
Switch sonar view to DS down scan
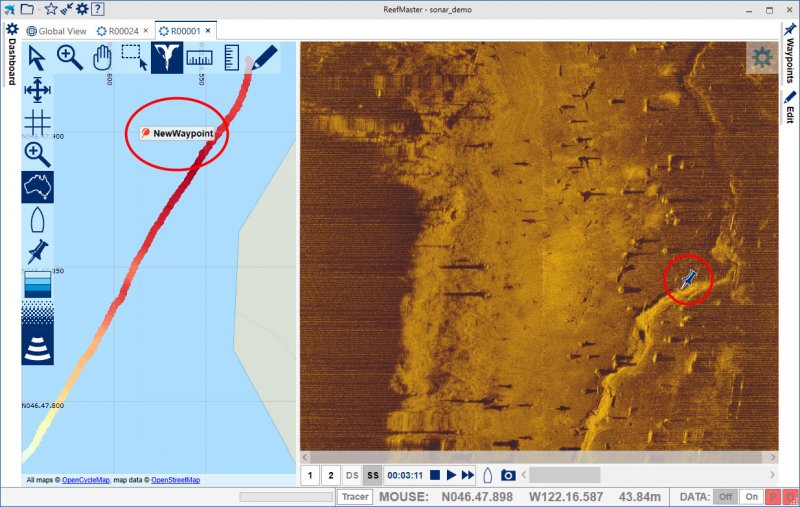click(x=352, y=475)
